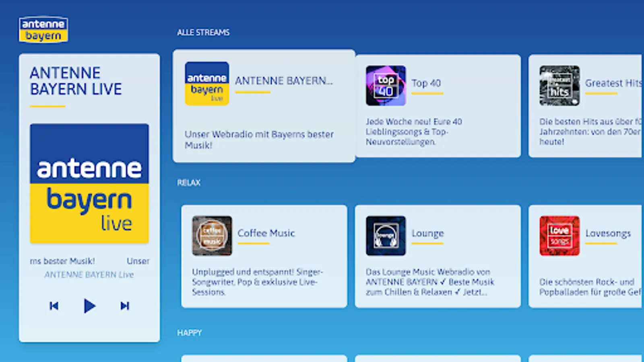
Task: Jump to the previous station
Action: coord(54,306)
